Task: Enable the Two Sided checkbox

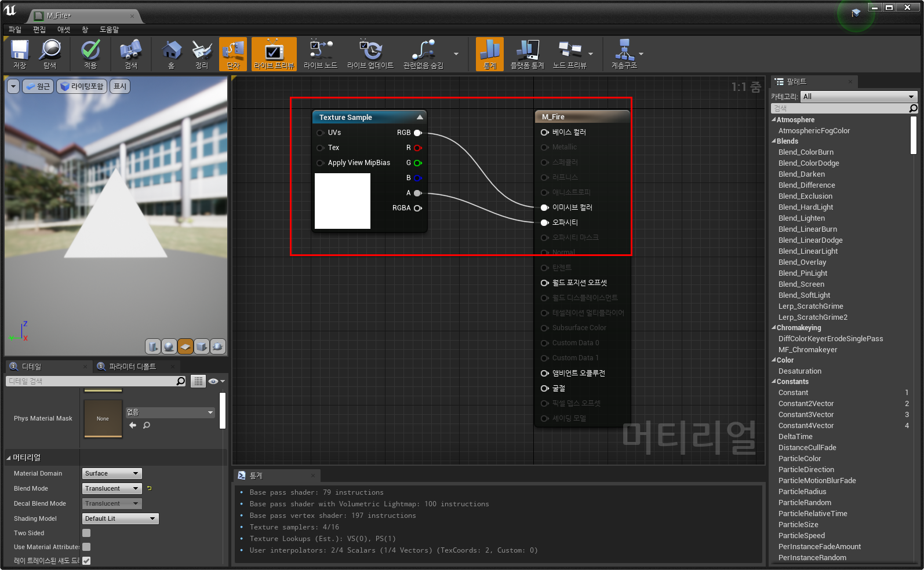Action: click(x=86, y=533)
